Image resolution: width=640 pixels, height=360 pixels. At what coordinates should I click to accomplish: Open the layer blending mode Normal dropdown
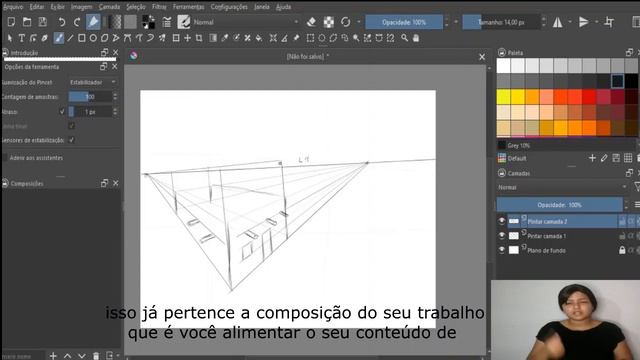562,187
